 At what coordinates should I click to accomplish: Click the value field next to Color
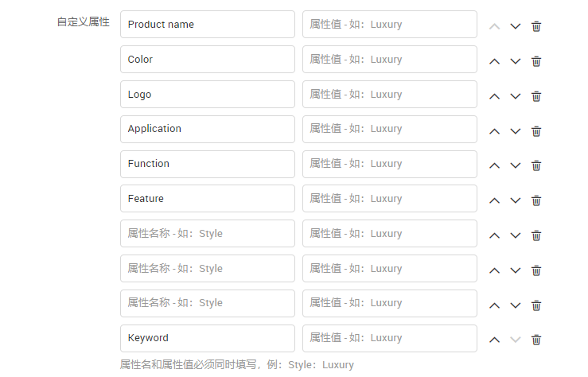point(390,59)
